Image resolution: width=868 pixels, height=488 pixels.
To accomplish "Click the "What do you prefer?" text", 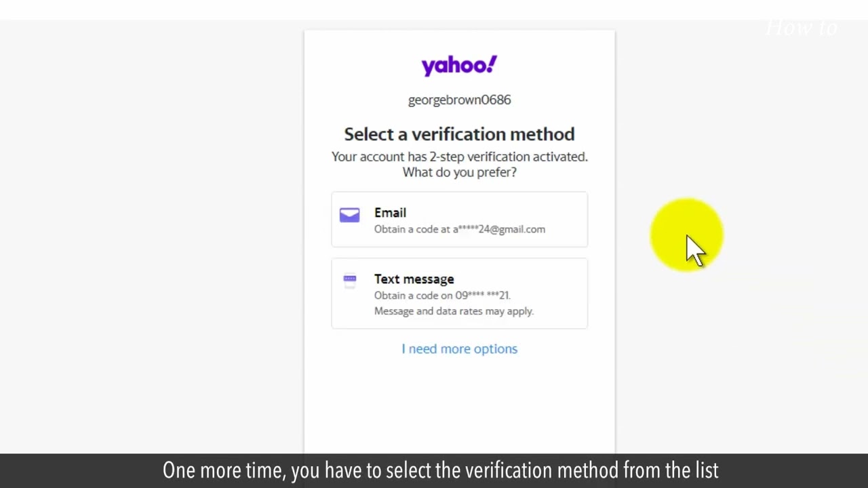I will tap(459, 172).
